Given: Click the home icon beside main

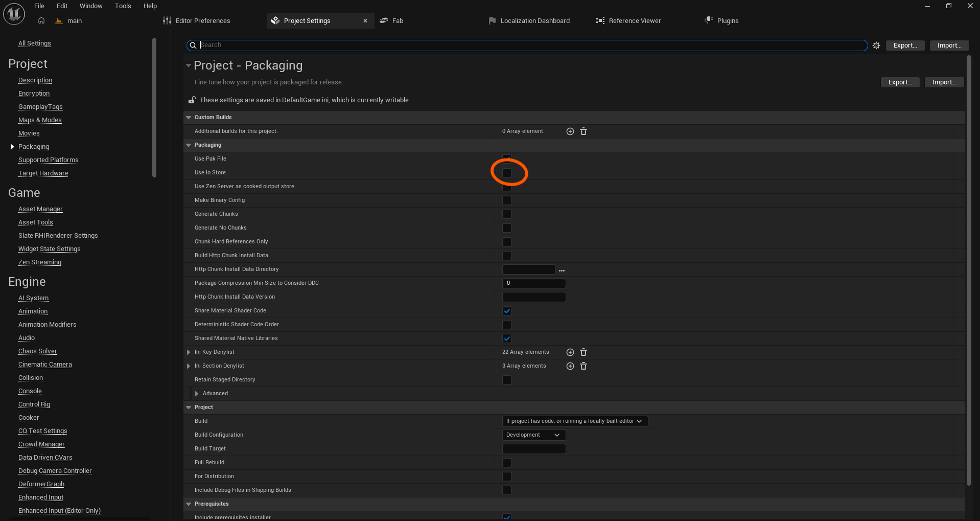Looking at the screenshot, I should pos(41,20).
